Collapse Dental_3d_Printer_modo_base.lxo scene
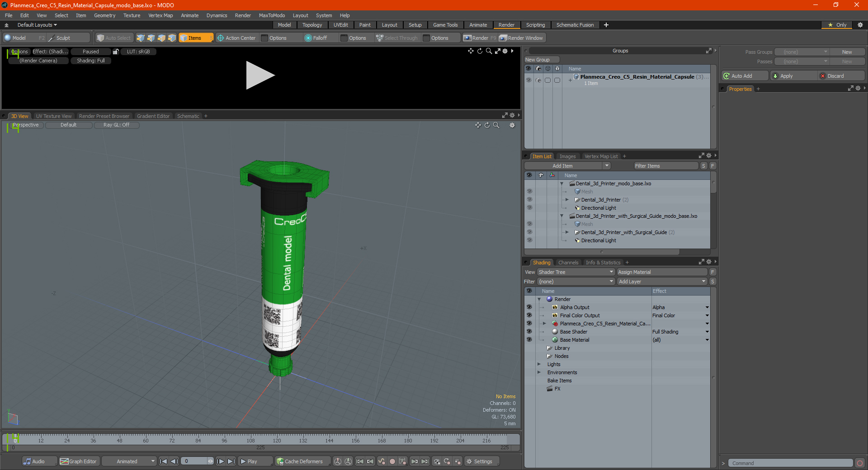This screenshot has height=470, width=868. click(x=562, y=183)
